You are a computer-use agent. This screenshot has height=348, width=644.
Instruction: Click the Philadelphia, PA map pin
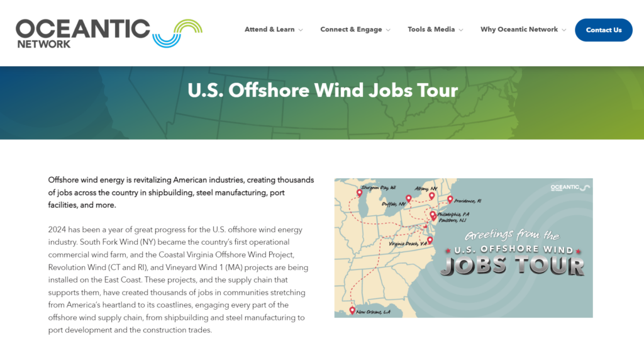[433, 215]
